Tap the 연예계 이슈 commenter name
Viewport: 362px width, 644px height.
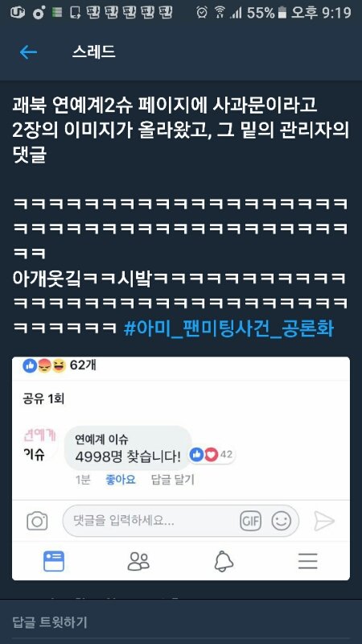pyautogui.click(x=101, y=440)
